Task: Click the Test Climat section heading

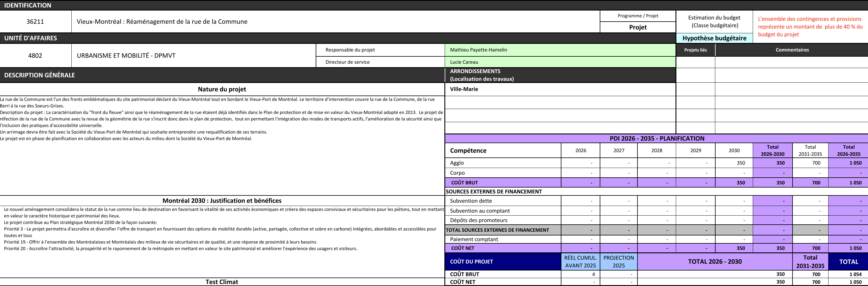Action: [x=222, y=282]
